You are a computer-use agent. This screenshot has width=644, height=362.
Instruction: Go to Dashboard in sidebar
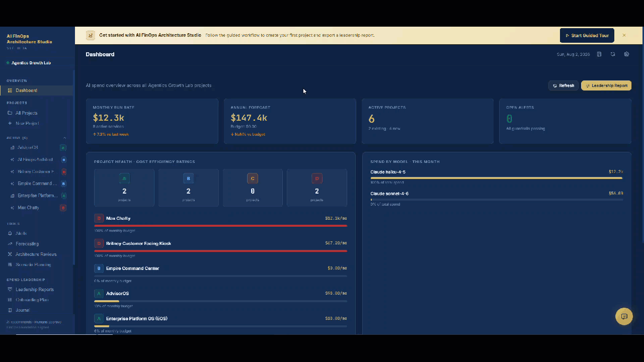[37, 90]
